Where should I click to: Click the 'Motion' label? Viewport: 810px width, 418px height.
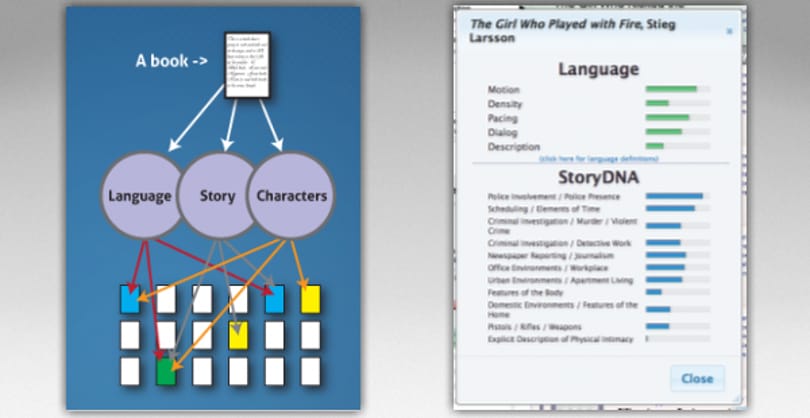coord(504,89)
